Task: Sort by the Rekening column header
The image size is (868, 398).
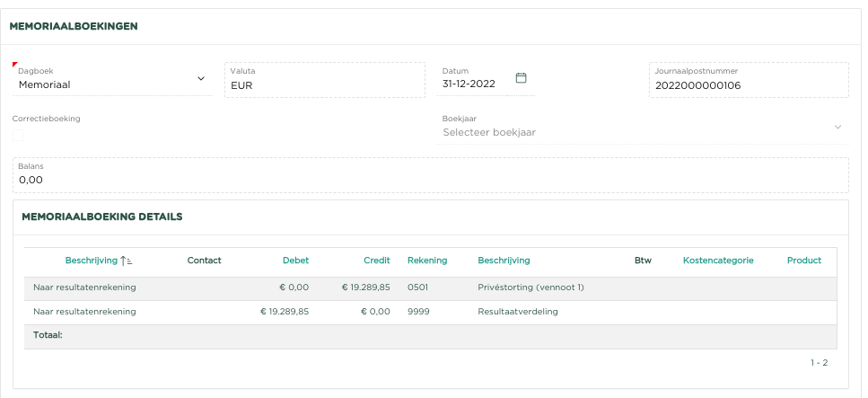Action: [426, 261]
